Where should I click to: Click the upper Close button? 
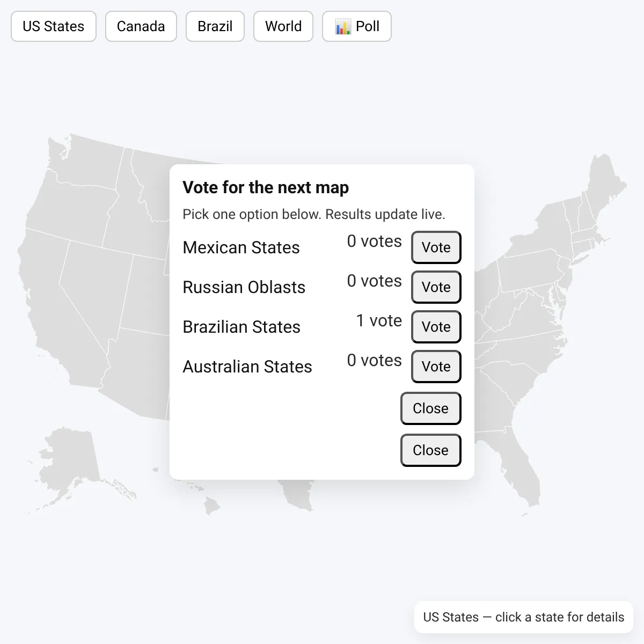click(431, 408)
